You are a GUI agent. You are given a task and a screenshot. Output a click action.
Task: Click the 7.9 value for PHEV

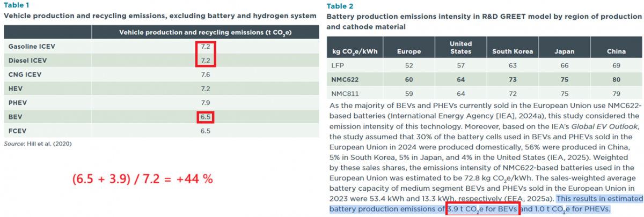point(204,102)
